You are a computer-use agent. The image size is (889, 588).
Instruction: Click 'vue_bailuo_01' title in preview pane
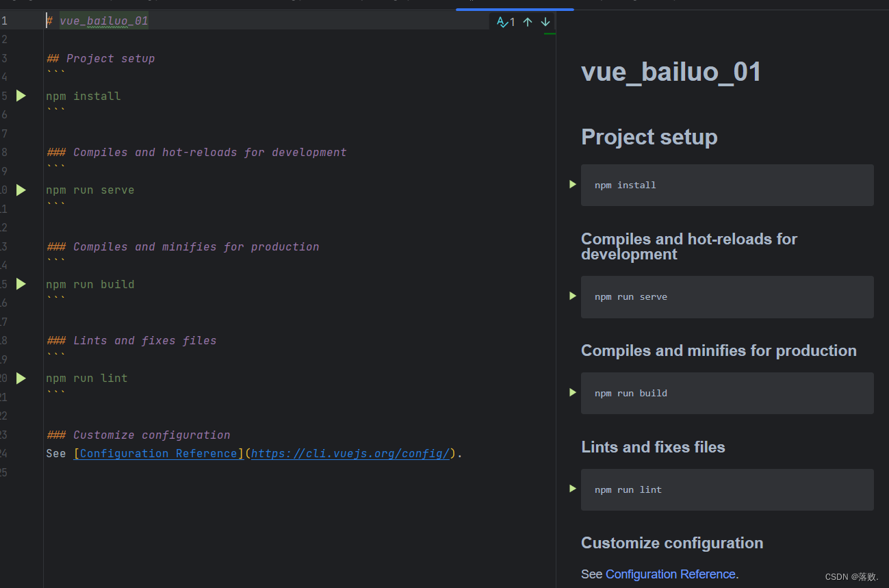[671, 72]
